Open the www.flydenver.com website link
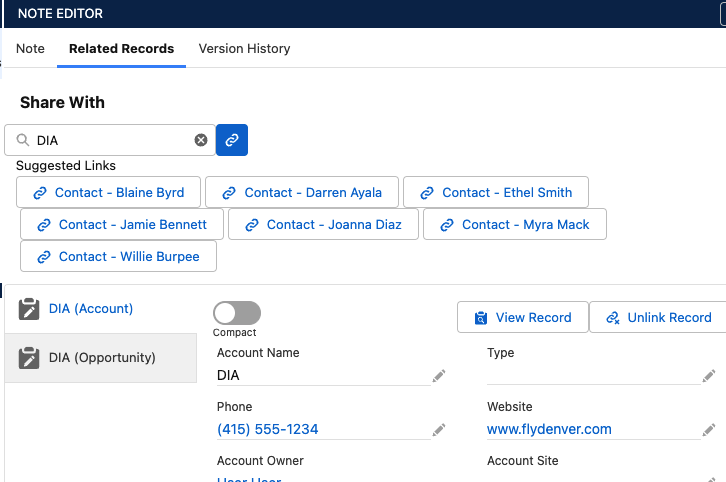 coord(549,429)
